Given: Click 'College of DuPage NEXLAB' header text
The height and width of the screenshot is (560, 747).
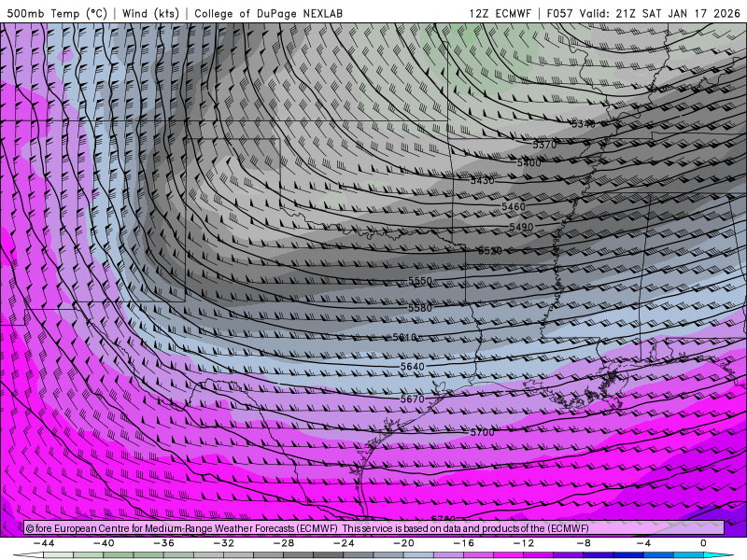Looking at the screenshot, I should tap(268, 13).
